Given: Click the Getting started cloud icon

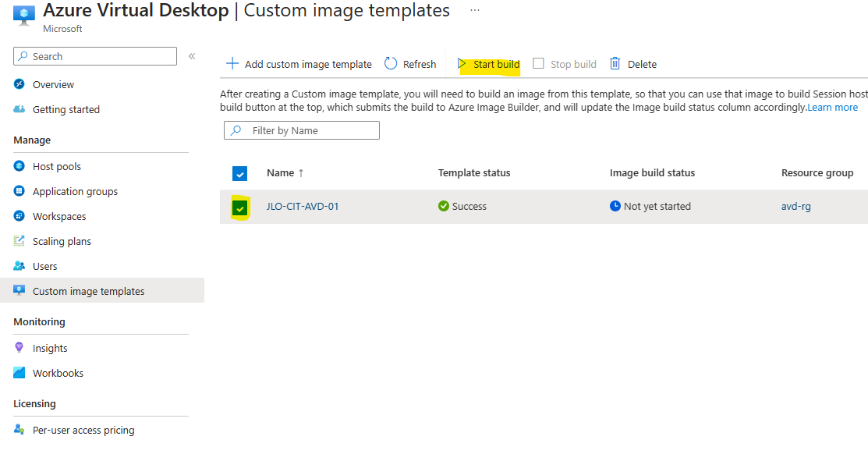Looking at the screenshot, I should pos(19,109).
